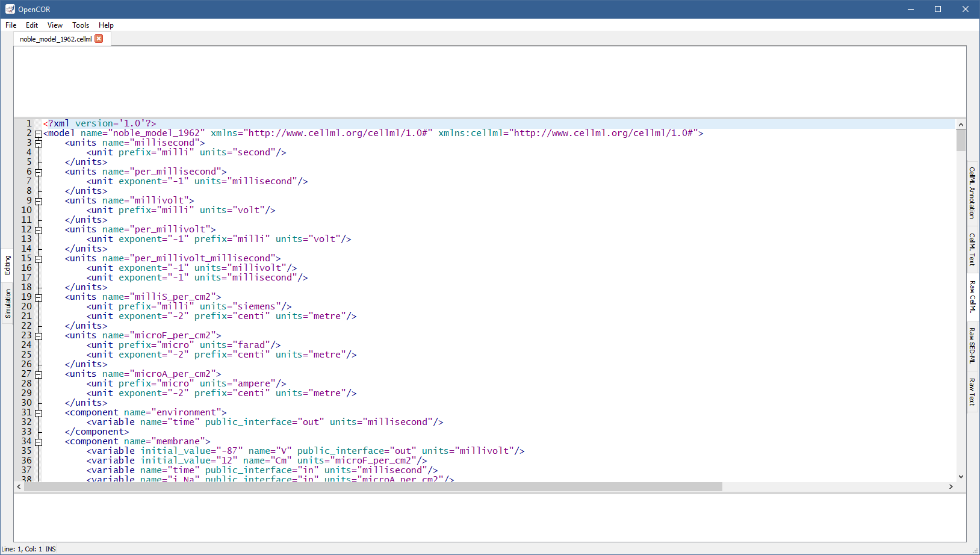Open the Help menu

(x=106, y=25)
